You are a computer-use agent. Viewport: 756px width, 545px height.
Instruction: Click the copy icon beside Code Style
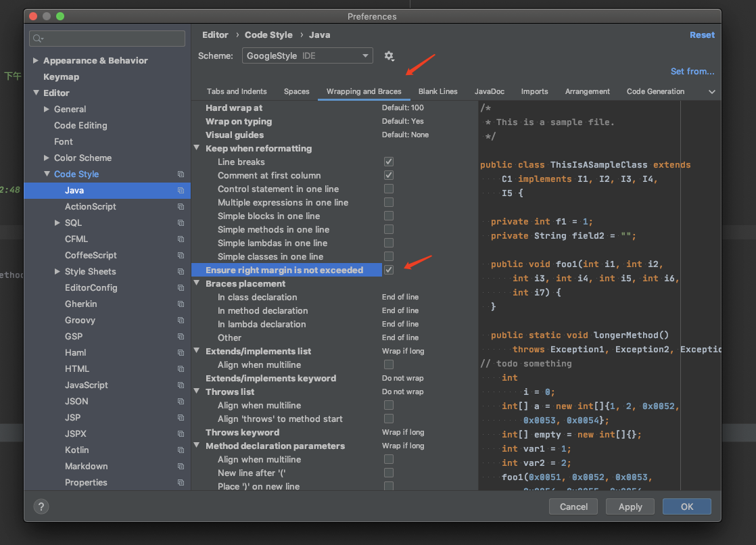point(181,174)
